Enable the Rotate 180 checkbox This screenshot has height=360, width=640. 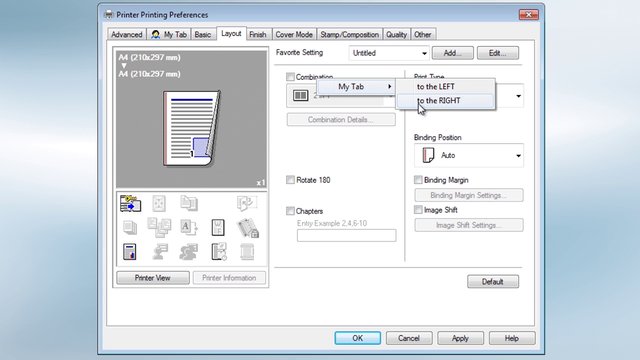290,180
